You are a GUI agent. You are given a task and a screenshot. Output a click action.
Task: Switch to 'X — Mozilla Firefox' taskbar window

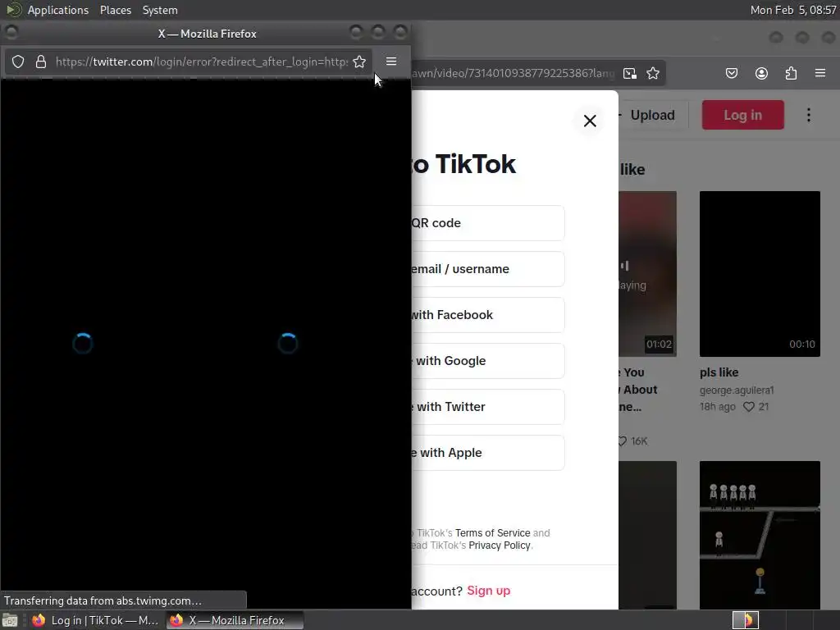[235, 620]
